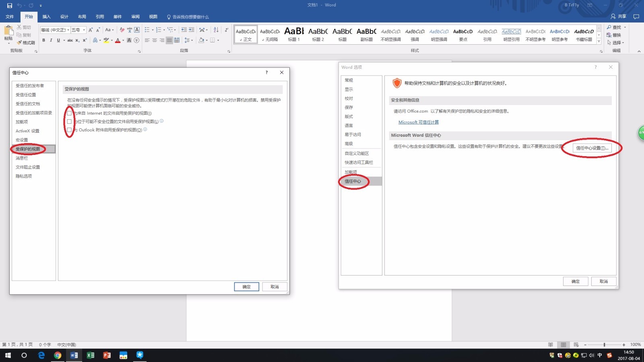Expand the highlight color dropdown arrow
Viewport: 644px width, 362px height.
coord(111,40)
